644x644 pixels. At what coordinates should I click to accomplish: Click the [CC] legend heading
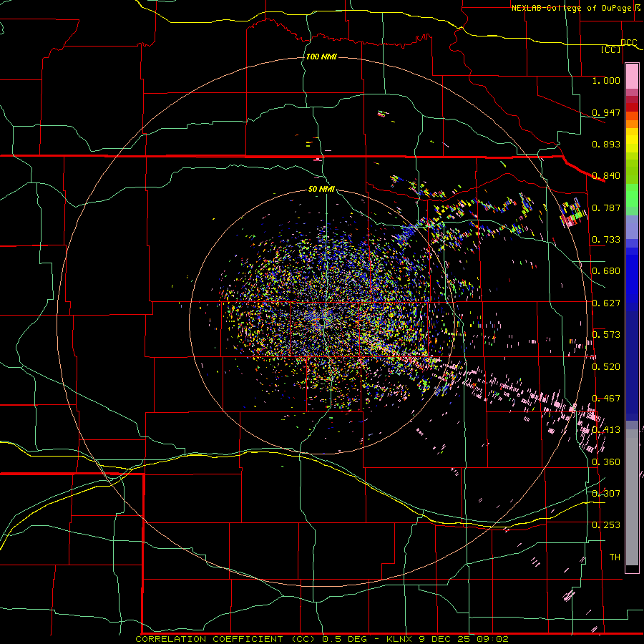point(611,50)
